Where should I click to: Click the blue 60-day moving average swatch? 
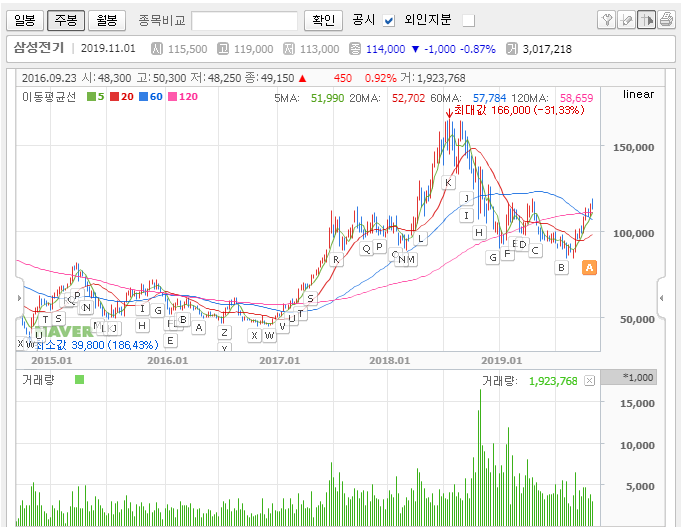pyautogui.click(x=144, y=97)
